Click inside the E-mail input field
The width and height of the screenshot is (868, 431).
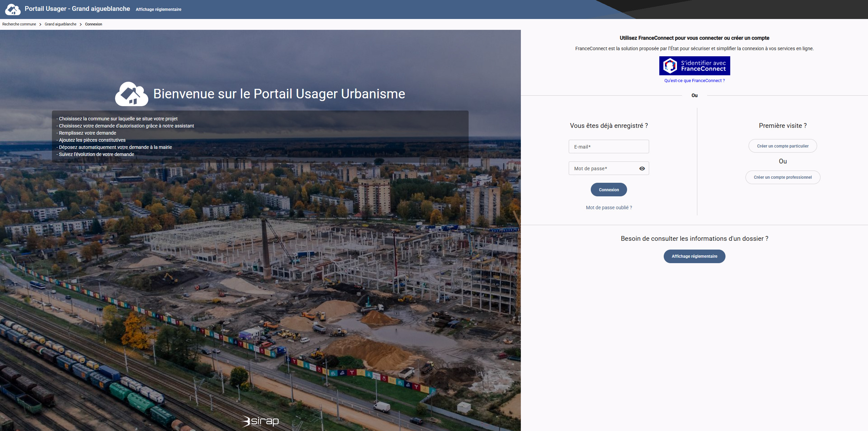(x=609, y=146)
